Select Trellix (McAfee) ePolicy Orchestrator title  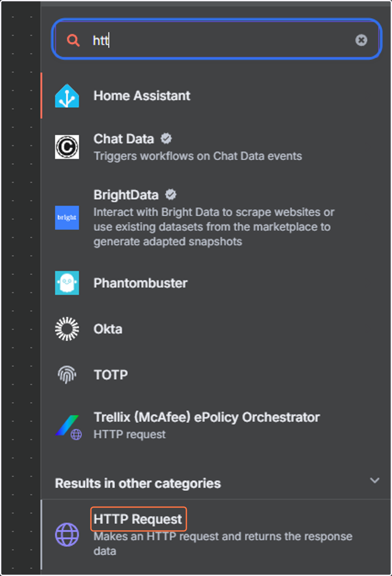(x=207, y=417)
